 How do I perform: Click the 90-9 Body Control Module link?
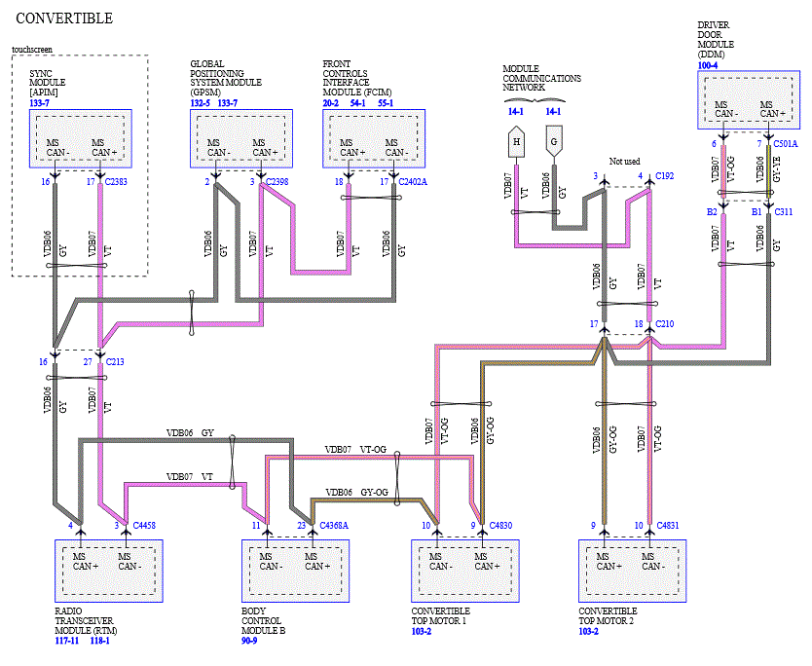point(249,641)
